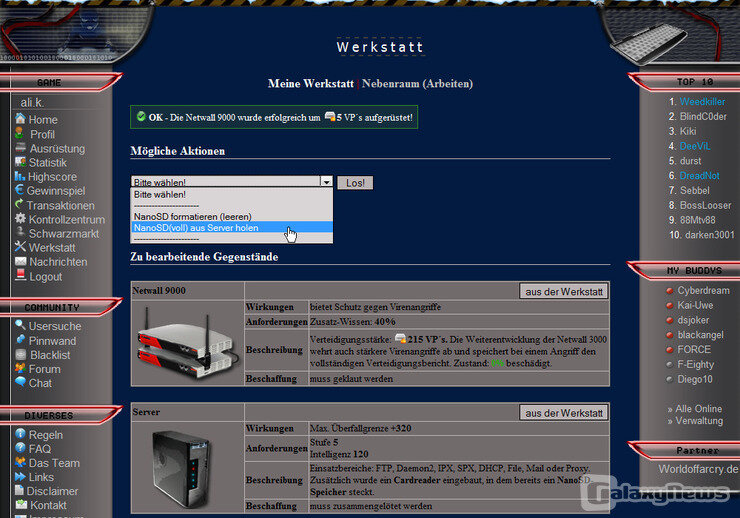Image resolution: width=740 pixels, height=518 pixels.
Task: Select 'Bitte wählen!' option in list
Action: pos(231,194)
